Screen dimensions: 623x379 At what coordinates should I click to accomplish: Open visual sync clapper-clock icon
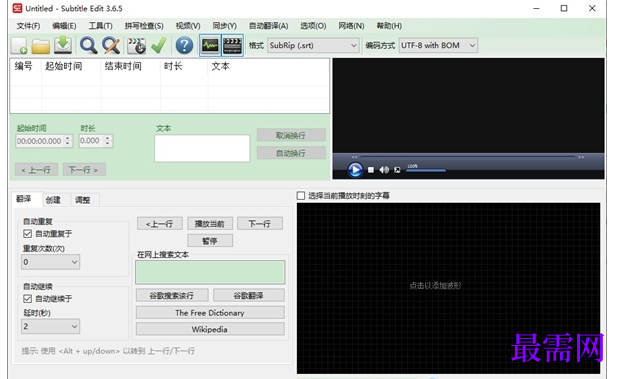click(x=136, y=46)
